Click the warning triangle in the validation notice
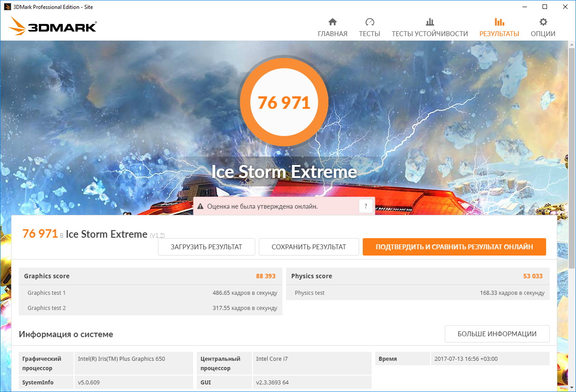Image resolution: width=576 pixels, height=392 pixels. [200, 206]
